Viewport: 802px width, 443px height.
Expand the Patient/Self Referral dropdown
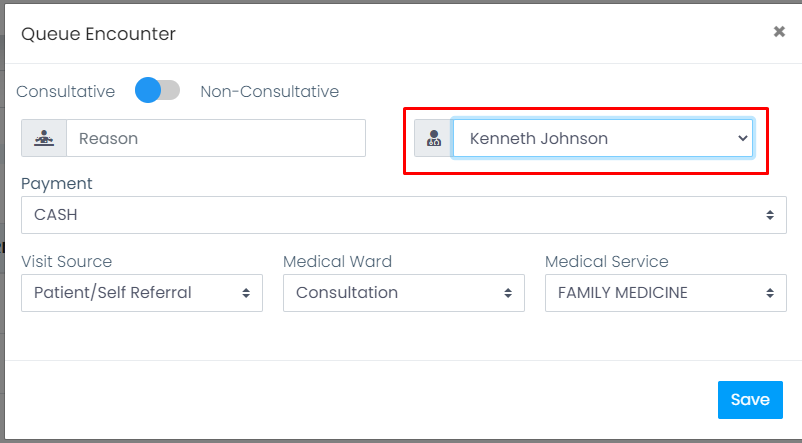tap(142, 293)
